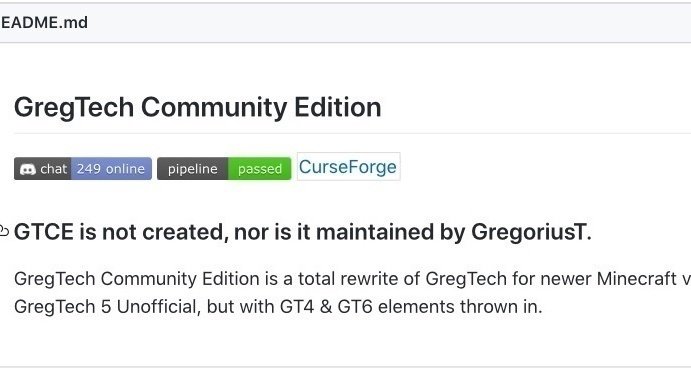Click the README.md file header
The height and width of the screenshot is (389, 691).
[x=44, y=22]
